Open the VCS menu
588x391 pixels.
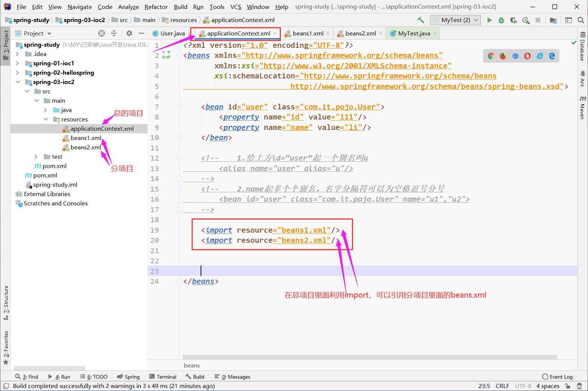(x=236, y=7)
